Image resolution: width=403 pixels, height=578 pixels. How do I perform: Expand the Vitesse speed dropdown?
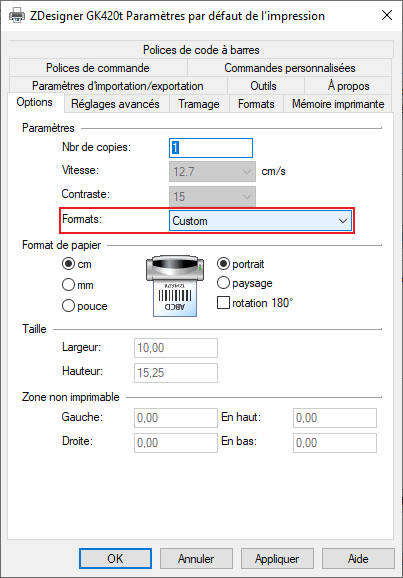pos(212,171)
